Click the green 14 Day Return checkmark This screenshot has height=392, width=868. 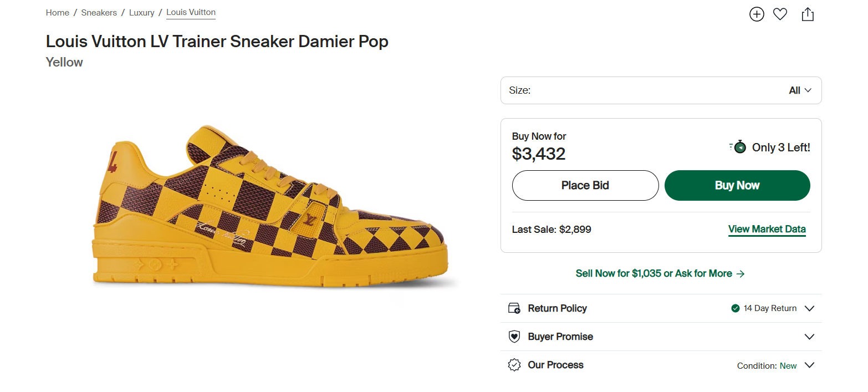(736, 308)
